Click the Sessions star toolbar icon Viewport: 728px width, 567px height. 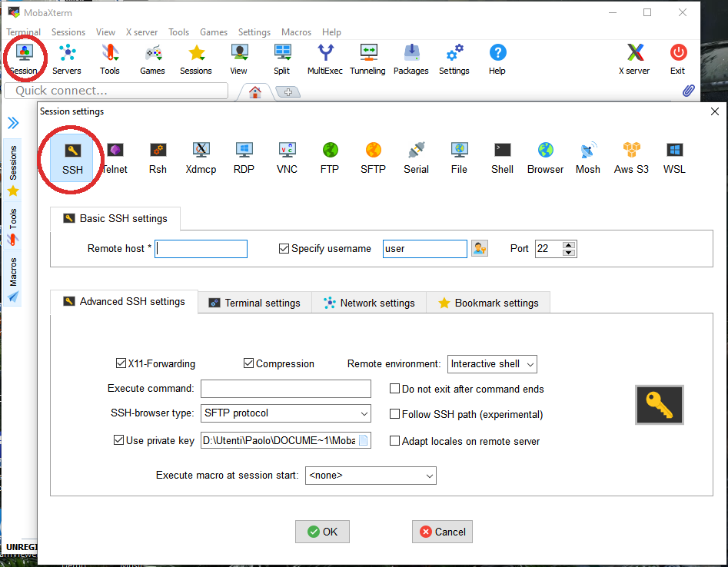point(196,59)
